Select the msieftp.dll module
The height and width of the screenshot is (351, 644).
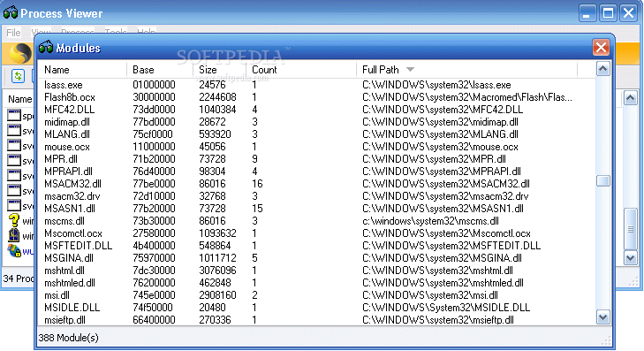coord(64,320)
